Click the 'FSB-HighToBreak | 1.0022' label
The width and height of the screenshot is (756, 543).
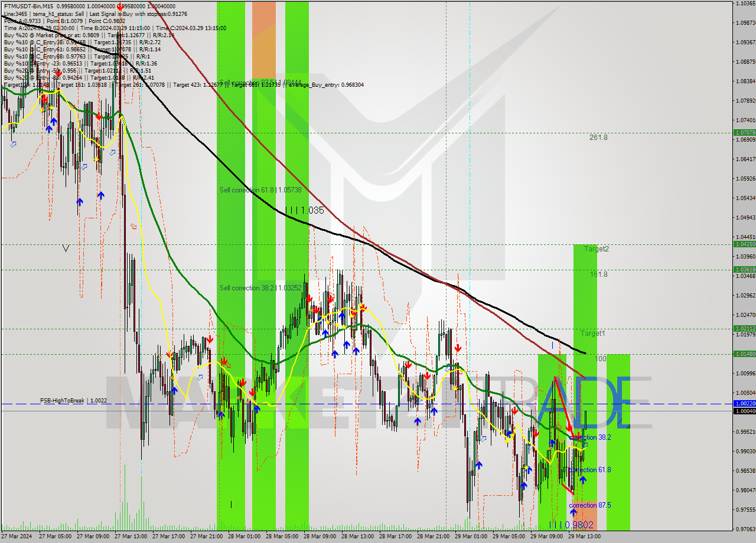[x=74, y=401]
